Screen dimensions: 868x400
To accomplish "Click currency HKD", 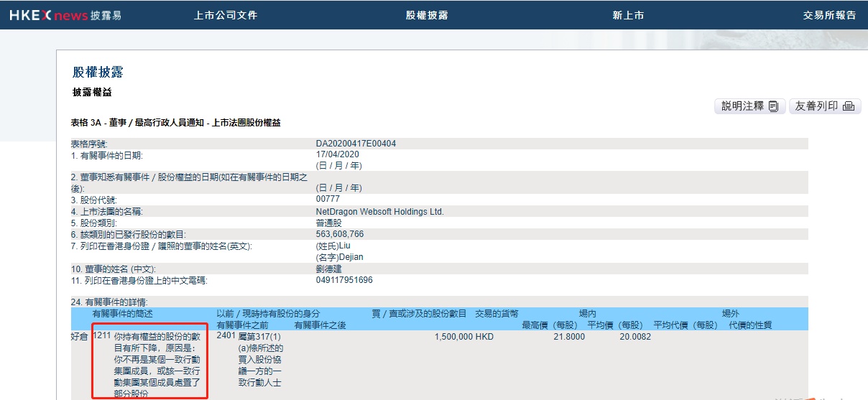I will [x=485, y=336].
